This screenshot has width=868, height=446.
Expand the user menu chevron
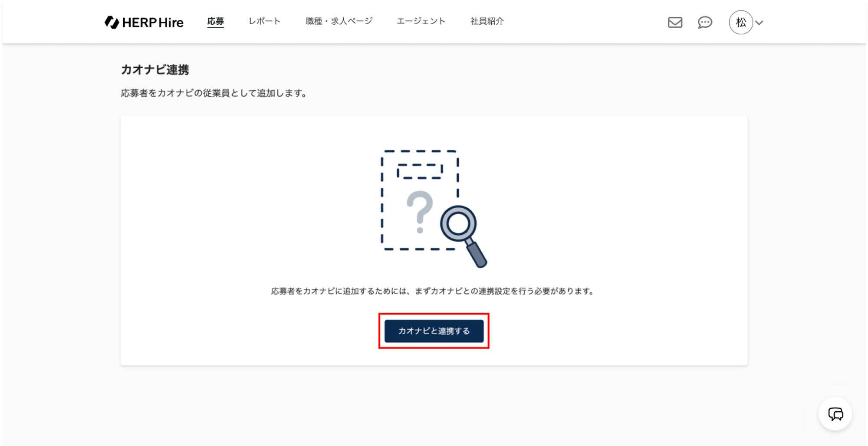pyautogui.click(x=759, y=23)
